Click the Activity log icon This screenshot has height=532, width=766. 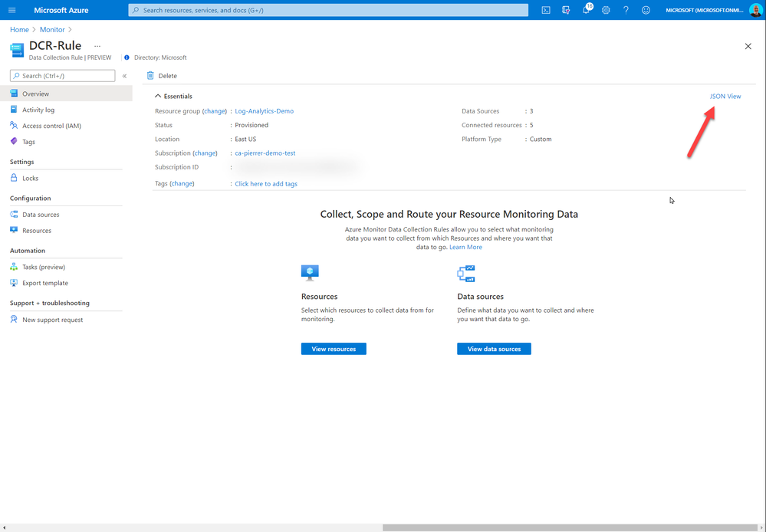coord(14,110)
